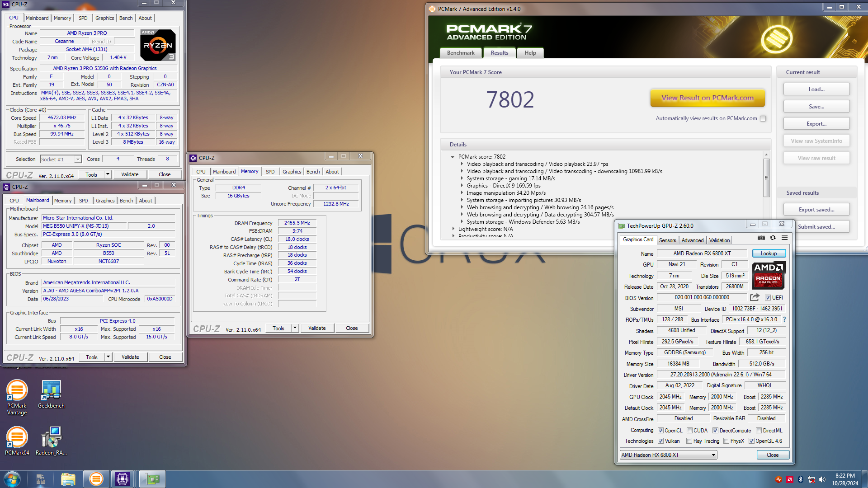Screen dimensions: 868x488
Task: Select the PCMark taskbar button
Action: 96,479
